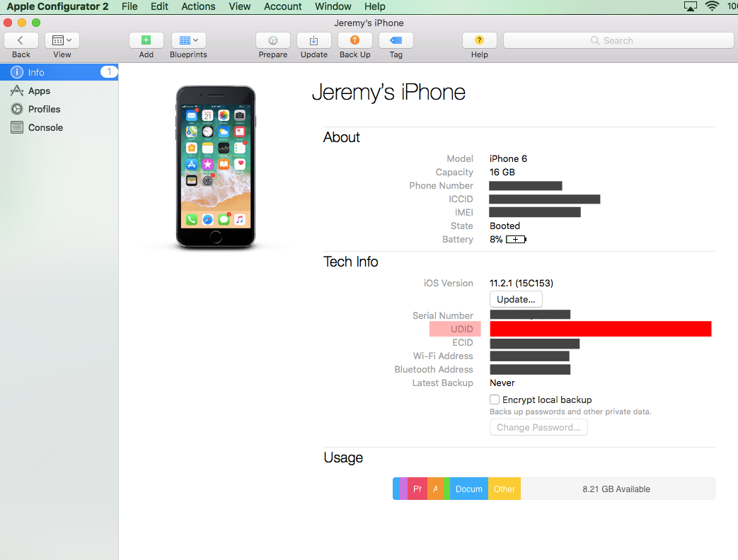Click the Change Password... button
Screen dimensions: 738x560
point(538,427)
